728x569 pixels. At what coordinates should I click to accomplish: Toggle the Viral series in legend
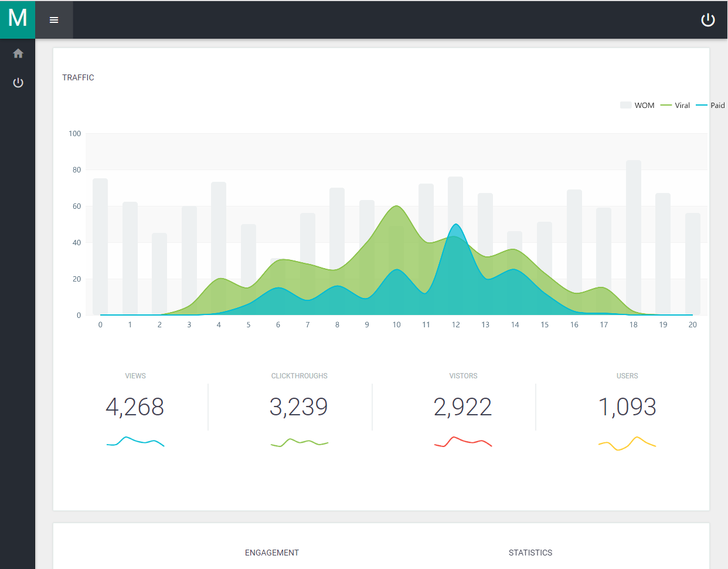[675, 106]
